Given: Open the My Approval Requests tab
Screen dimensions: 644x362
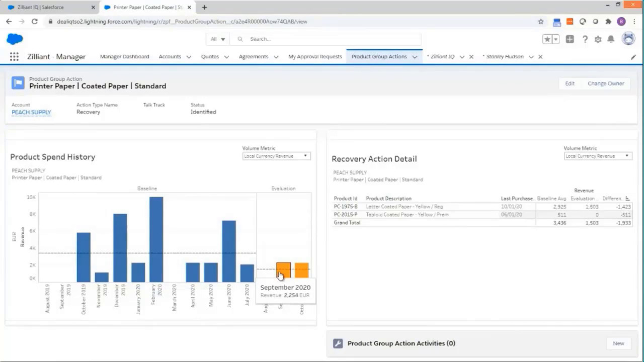Looking at the screenshot, I should click(315, 57).
